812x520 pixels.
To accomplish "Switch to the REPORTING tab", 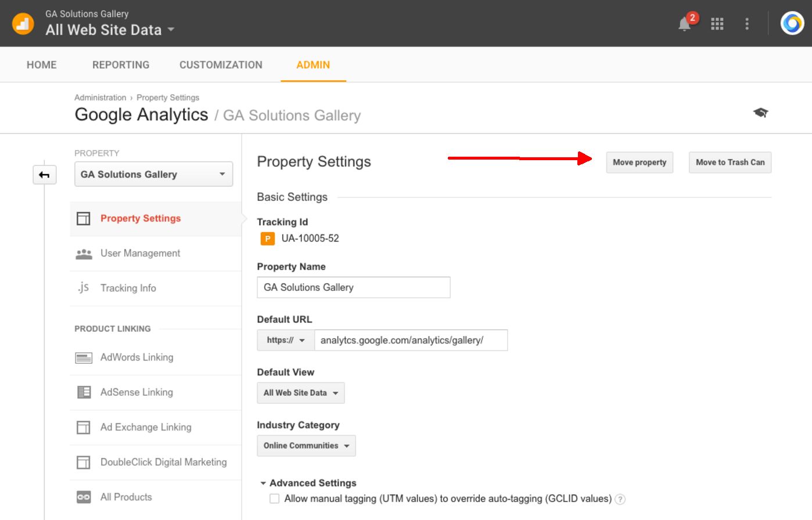I will click(x=120, y=64).
